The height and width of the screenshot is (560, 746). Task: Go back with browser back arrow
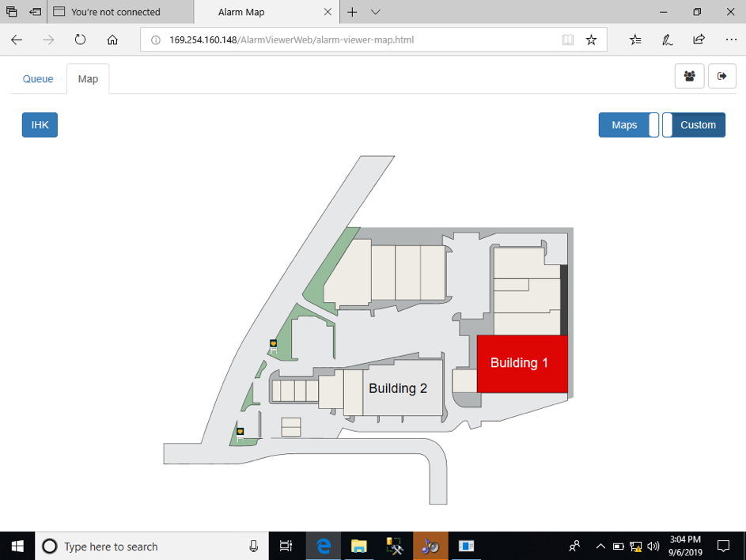tap(17, 40)
